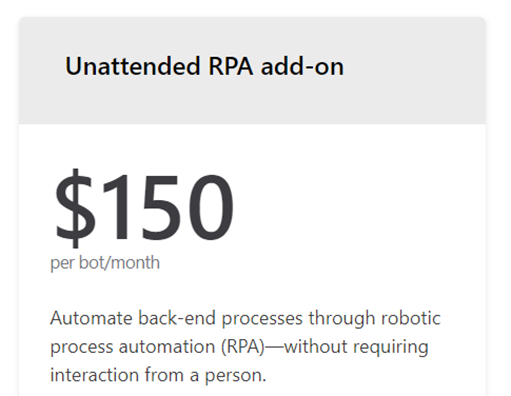Click the gray card header background

[x=252, y=70]
